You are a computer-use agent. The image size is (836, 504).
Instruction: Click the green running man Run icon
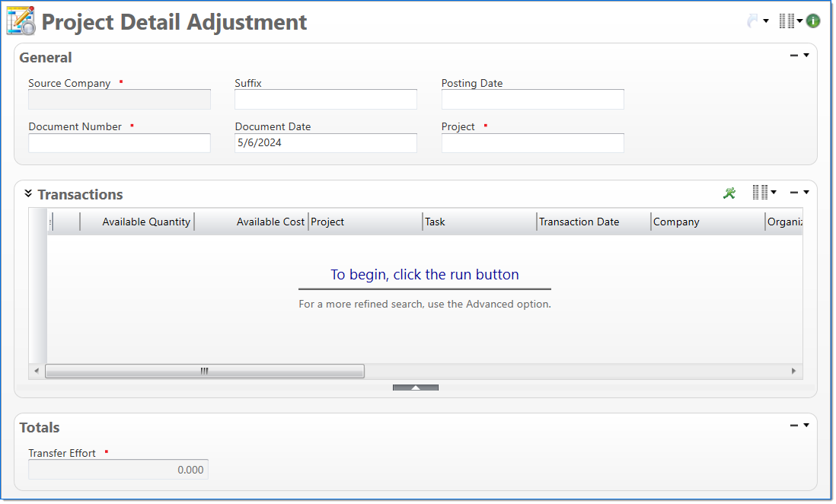click(729, 193)
